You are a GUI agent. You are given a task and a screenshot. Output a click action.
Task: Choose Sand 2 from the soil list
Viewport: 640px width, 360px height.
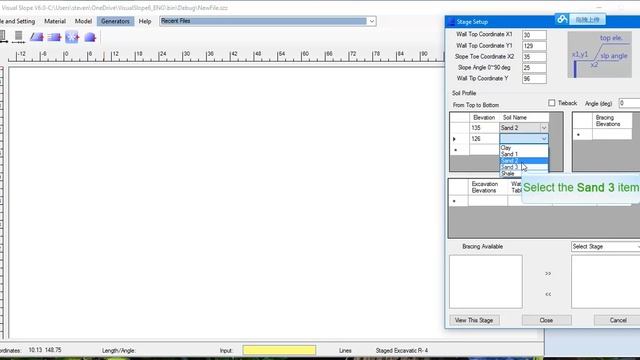(x=524, y=161)
